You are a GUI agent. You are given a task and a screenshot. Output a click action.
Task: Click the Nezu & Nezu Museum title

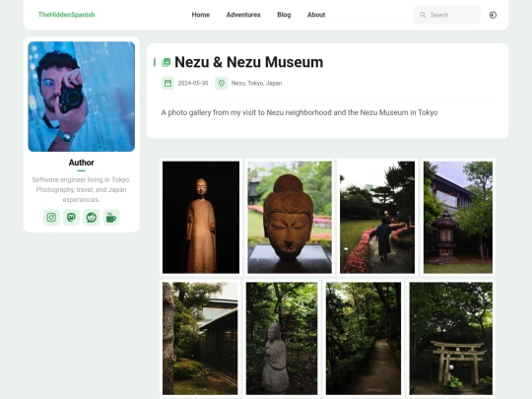[248, 62]
